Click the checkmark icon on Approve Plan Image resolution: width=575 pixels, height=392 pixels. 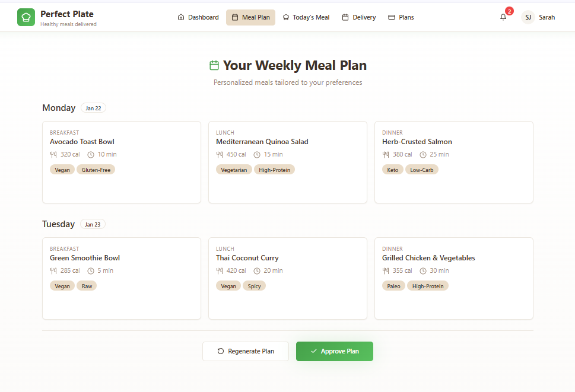(314, 351)
